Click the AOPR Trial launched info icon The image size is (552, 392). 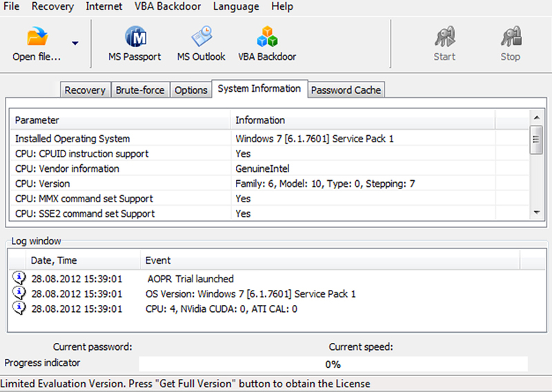click(x=19, y=278)
